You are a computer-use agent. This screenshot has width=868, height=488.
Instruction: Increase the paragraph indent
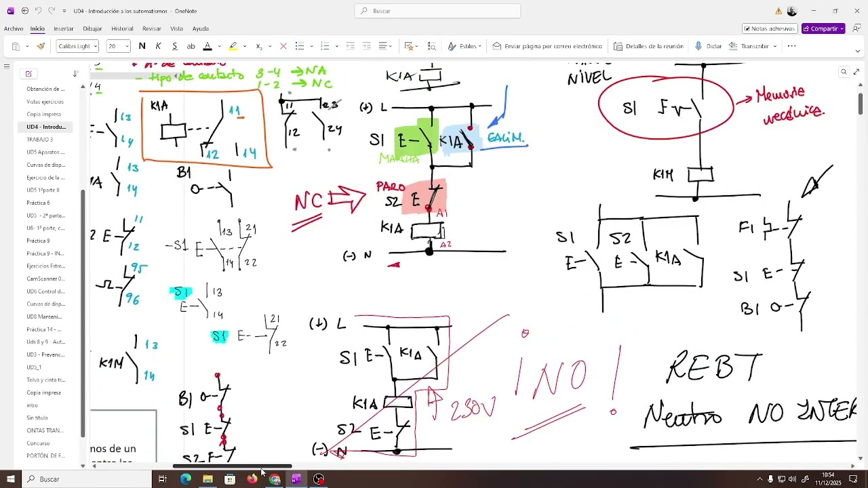click(x=367, y=46)
